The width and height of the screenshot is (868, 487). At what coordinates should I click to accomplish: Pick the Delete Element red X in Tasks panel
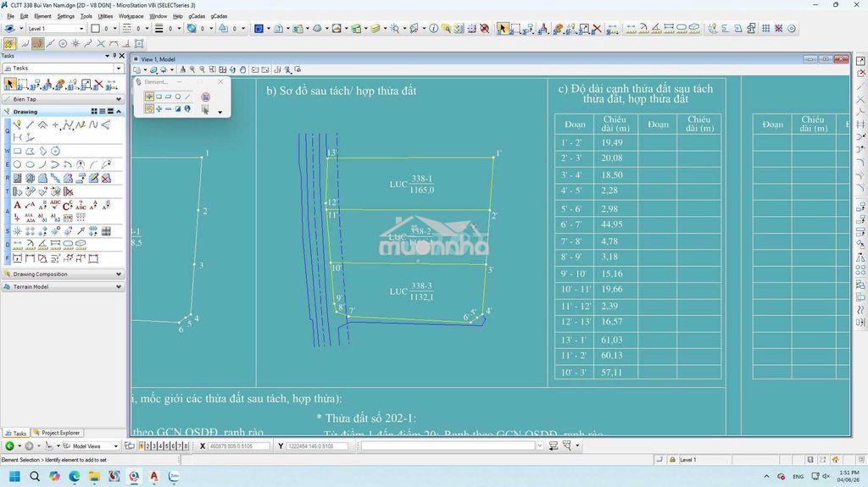[98, 85]
